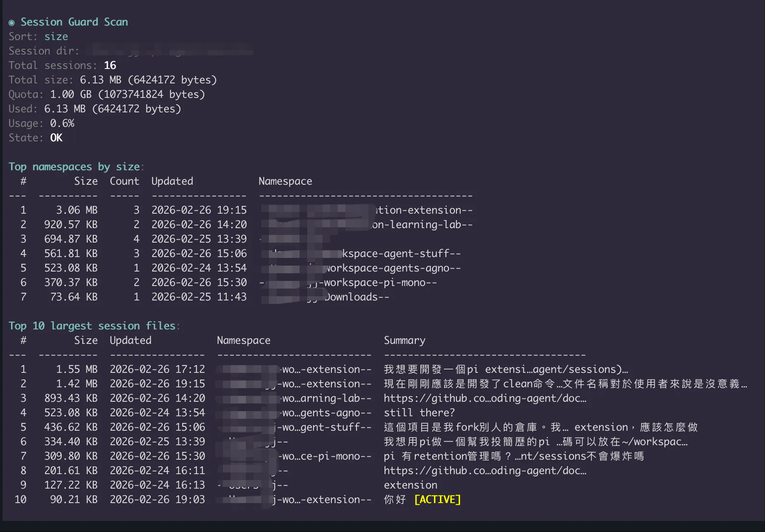Click the '3.06 MB' size cell
The image size is (765, 532).
77,210
